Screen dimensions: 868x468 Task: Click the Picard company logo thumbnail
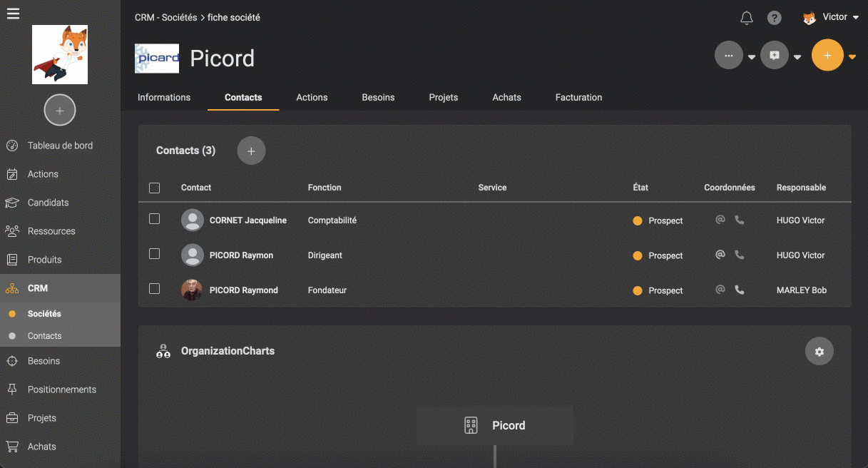pos(157,58)
